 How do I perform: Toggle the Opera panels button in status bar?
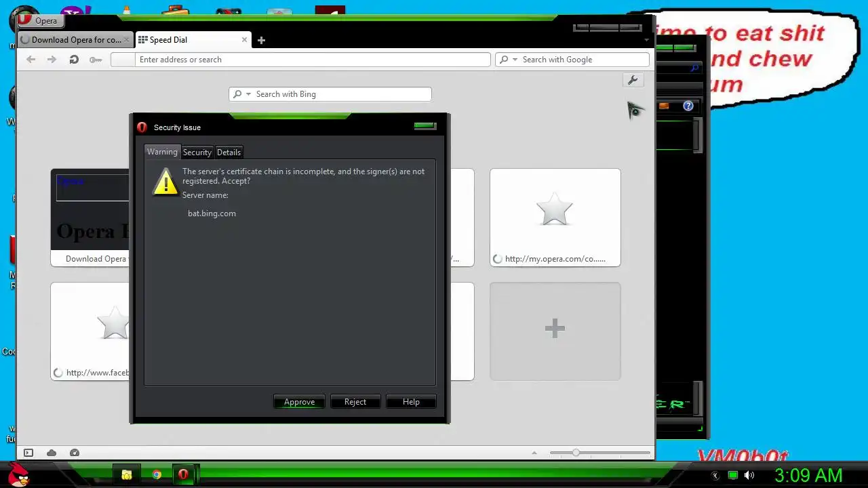click(28, 453)
